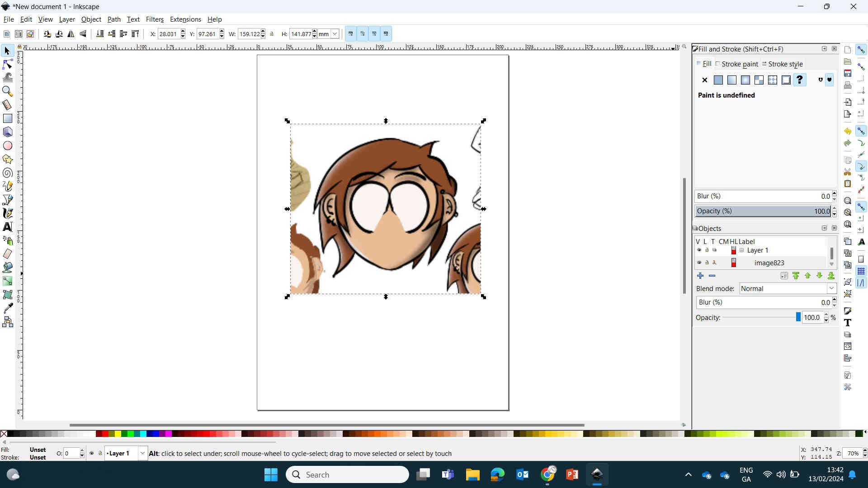Increase Objects opacity value stepper
This screenshot has height=488, width=868.
pyautogui.click(x=826, y=315)
